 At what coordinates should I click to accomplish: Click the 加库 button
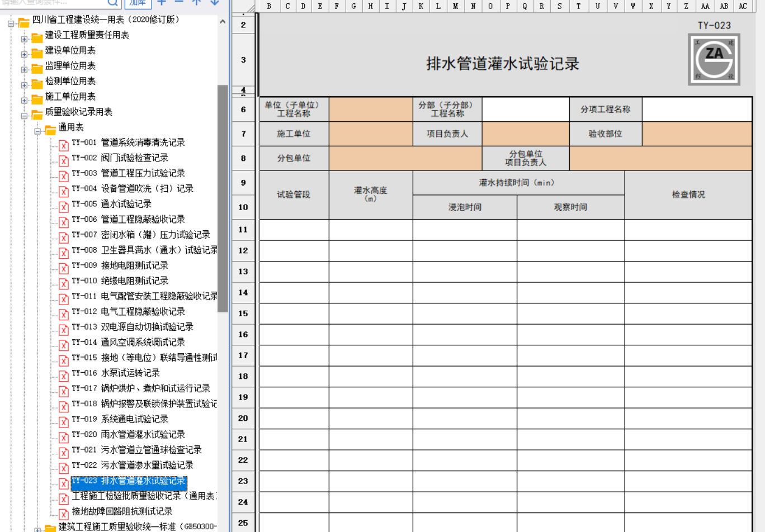pos(138,3)
